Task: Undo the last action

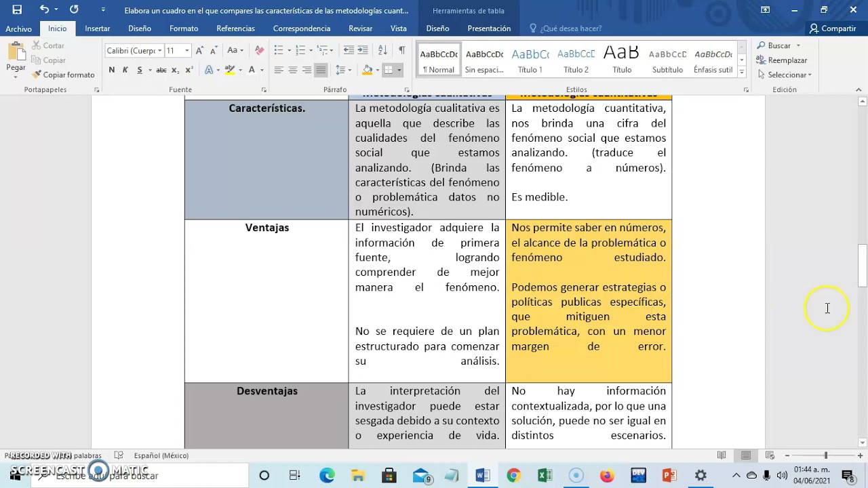Action: pyautogui.click(x=44, y=9)
